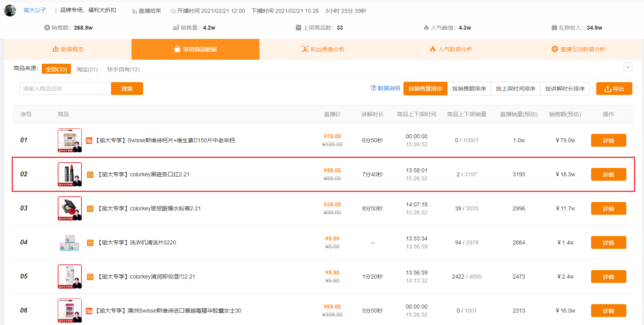644x325 pixels.
Task: Click 详情 for colorkey粉膏 row 03
Action: point(608,208)
